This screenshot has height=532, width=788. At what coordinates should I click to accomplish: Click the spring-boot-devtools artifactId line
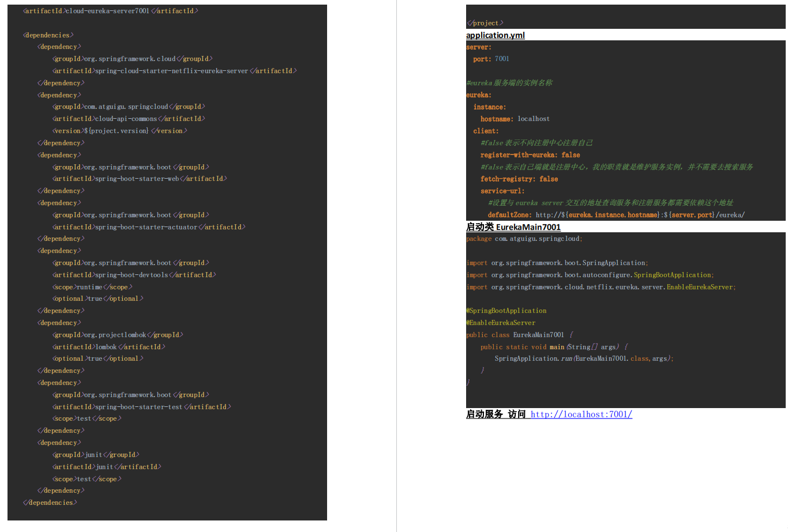click(x=134, y=275)
